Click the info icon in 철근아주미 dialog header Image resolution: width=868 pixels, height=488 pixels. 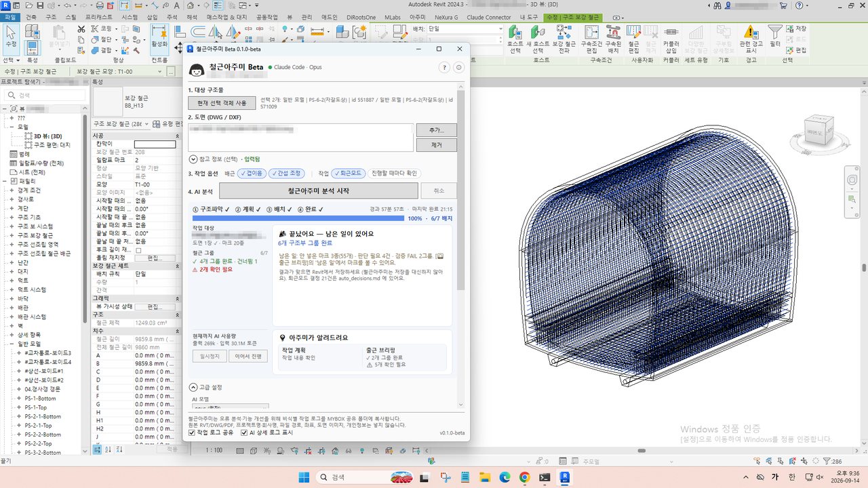(458, 67)
